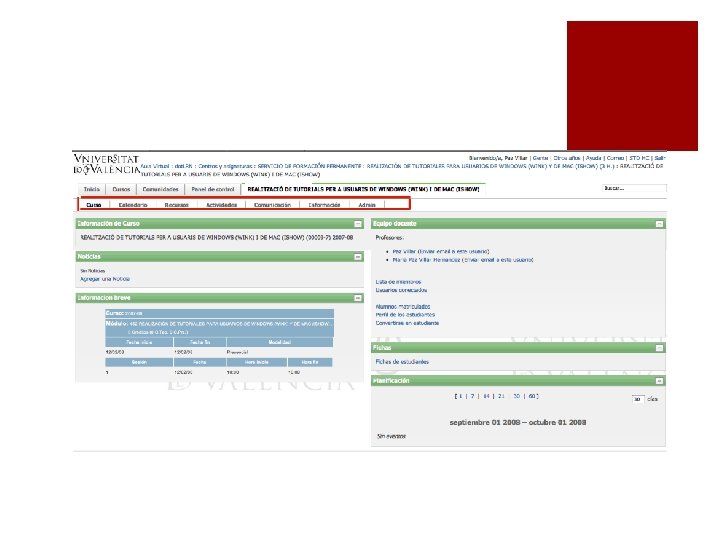Show 21 days in Planificación
The height and width of the screenshot is (540, 720).
[x=501, y=396]
